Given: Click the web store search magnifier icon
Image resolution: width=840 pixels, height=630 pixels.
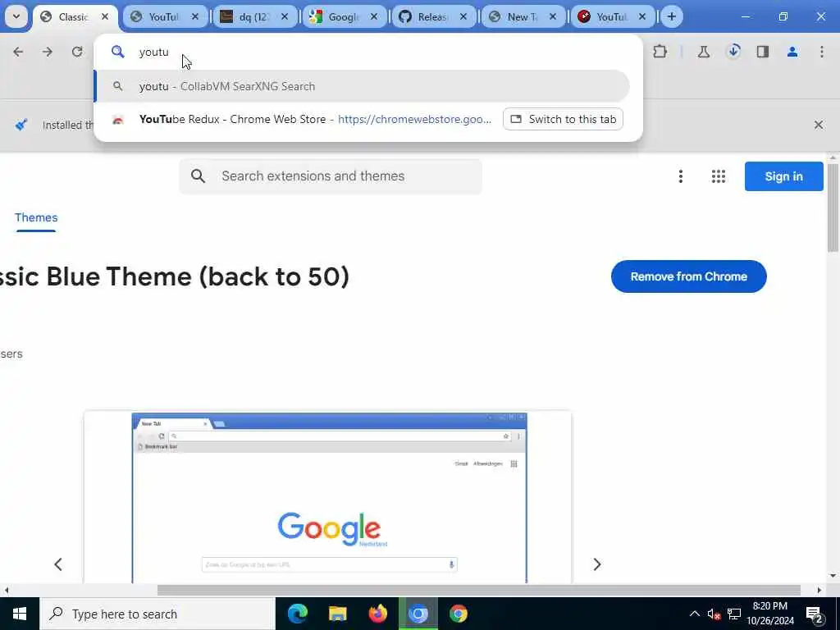Looking at the screenshot, I should (198, 176).
